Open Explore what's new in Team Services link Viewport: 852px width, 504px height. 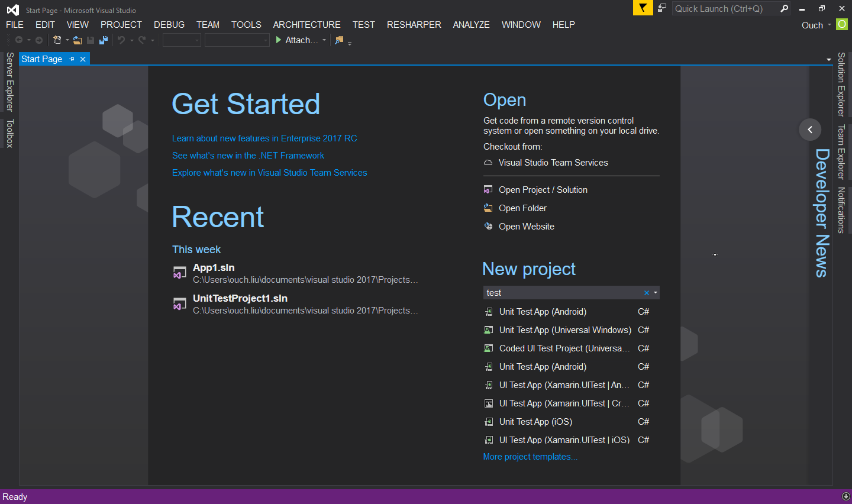[269, 173]
